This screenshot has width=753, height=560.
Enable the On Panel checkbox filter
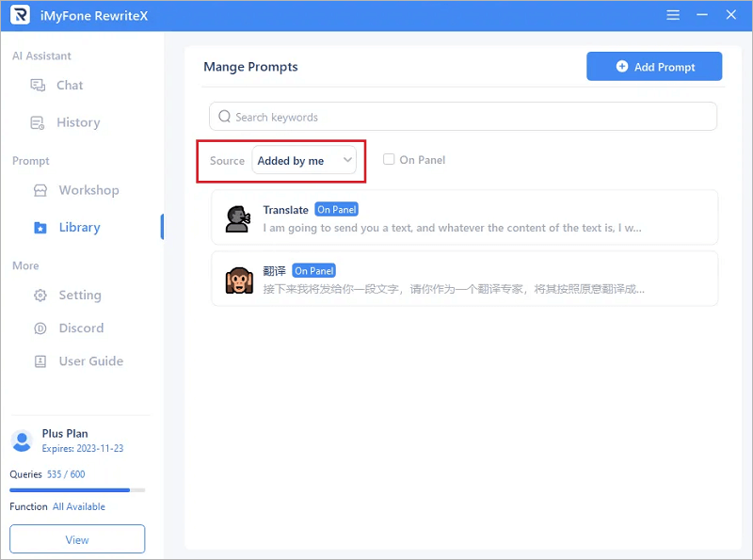tap(389, 159)
